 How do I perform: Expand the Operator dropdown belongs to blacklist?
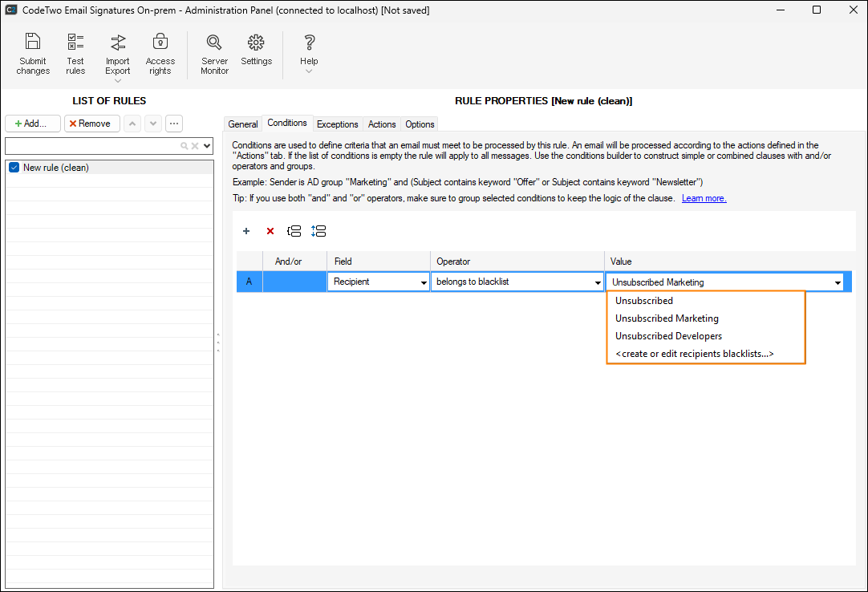coord(597,282)
